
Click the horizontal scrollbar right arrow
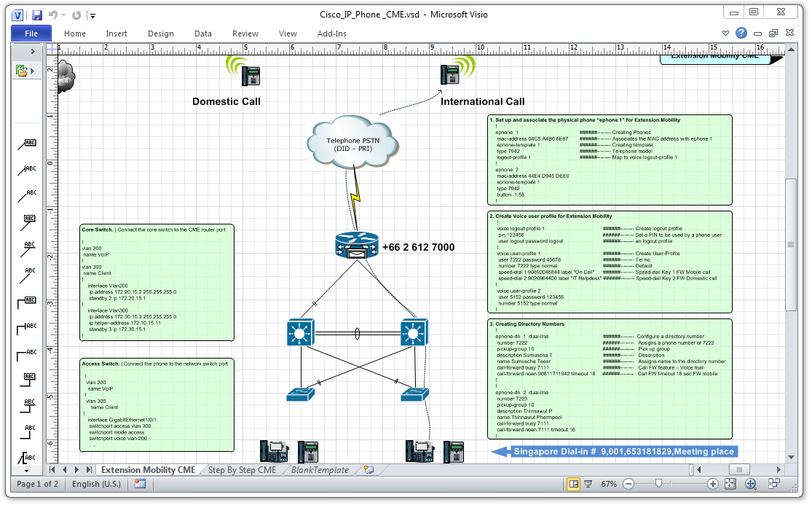point(779,470)
